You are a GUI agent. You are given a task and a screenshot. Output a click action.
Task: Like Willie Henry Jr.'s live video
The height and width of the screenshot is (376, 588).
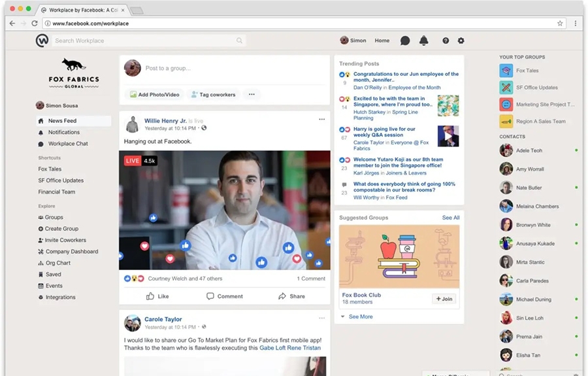[x=157, y=296]
